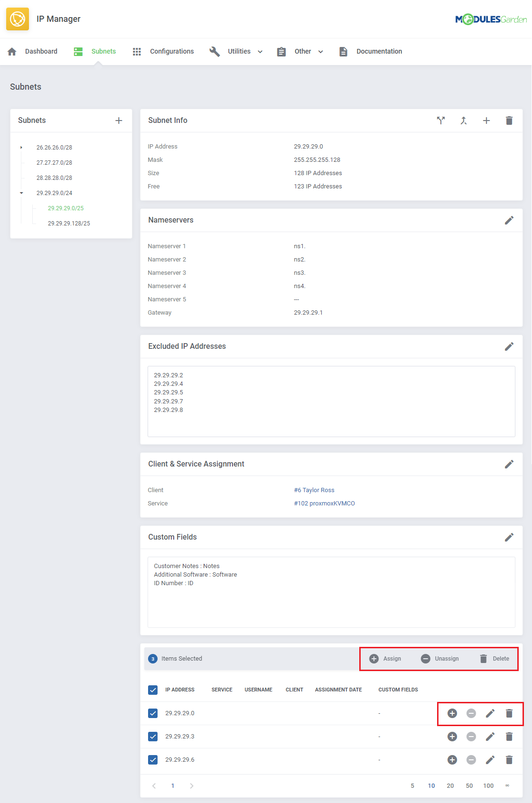This screenshot has height=803, width=532.
Task: Click the Delete mass action button
Action: [x=494, y=659]
